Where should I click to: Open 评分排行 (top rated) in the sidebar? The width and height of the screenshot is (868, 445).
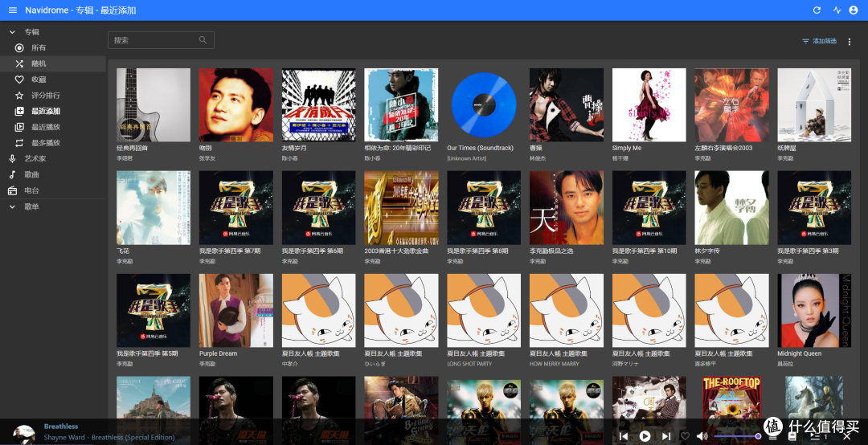53,96
